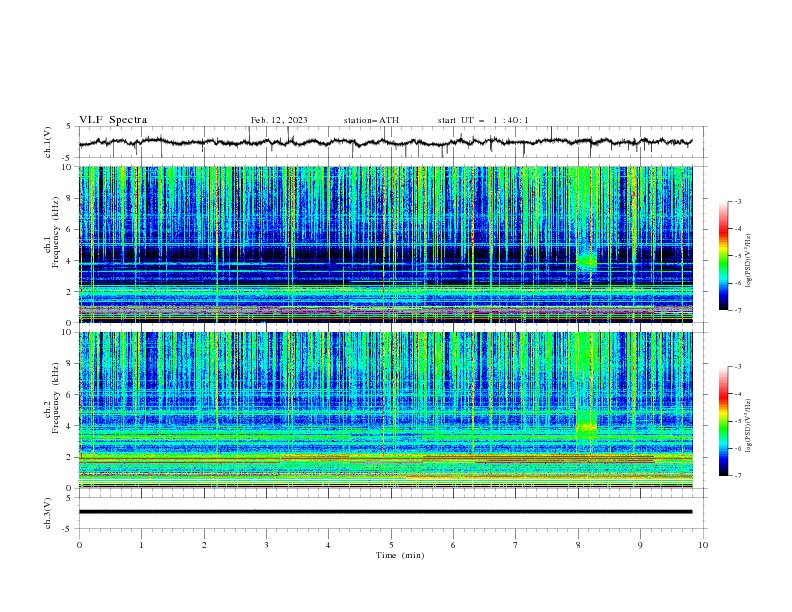
Task: Click time axis tick label '0'
Action: tap(79, 545)
